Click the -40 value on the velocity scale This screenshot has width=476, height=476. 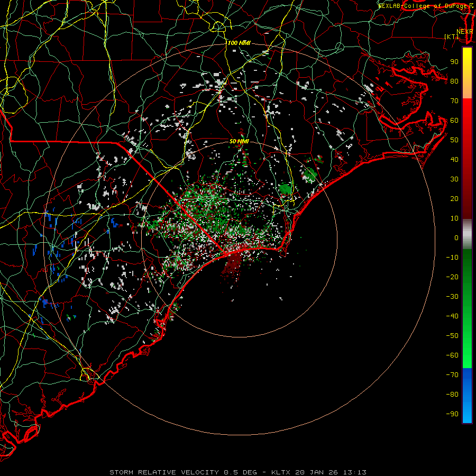[x=452, y=316]
